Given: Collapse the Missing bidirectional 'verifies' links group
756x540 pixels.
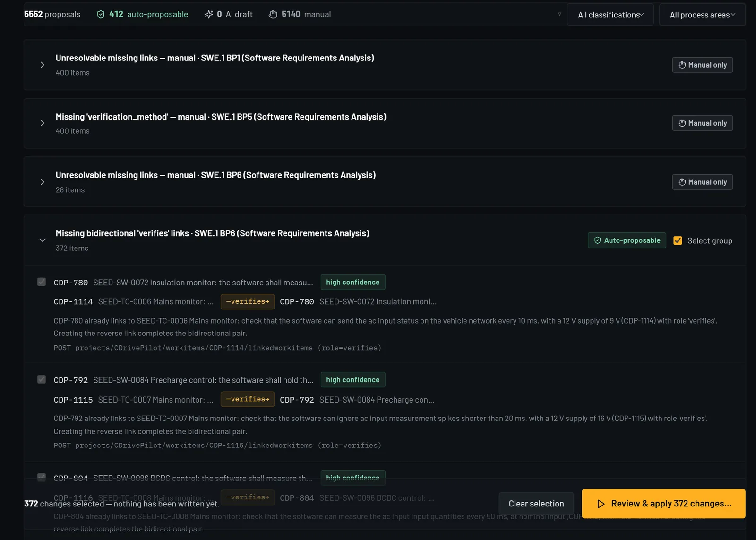Looking at the screenshot, I should click(x=43, y=240).
